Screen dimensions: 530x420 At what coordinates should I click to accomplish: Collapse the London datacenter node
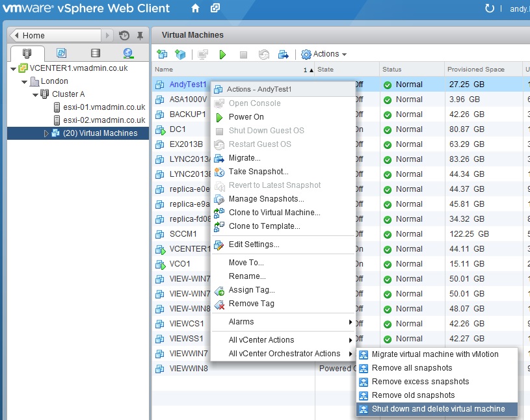coord(24,82)
